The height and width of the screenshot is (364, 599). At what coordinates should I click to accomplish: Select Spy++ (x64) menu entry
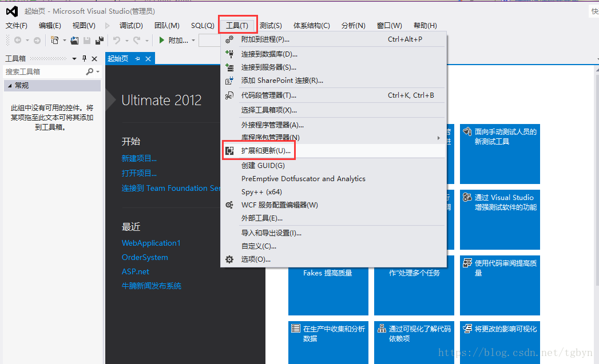[334, 192]
